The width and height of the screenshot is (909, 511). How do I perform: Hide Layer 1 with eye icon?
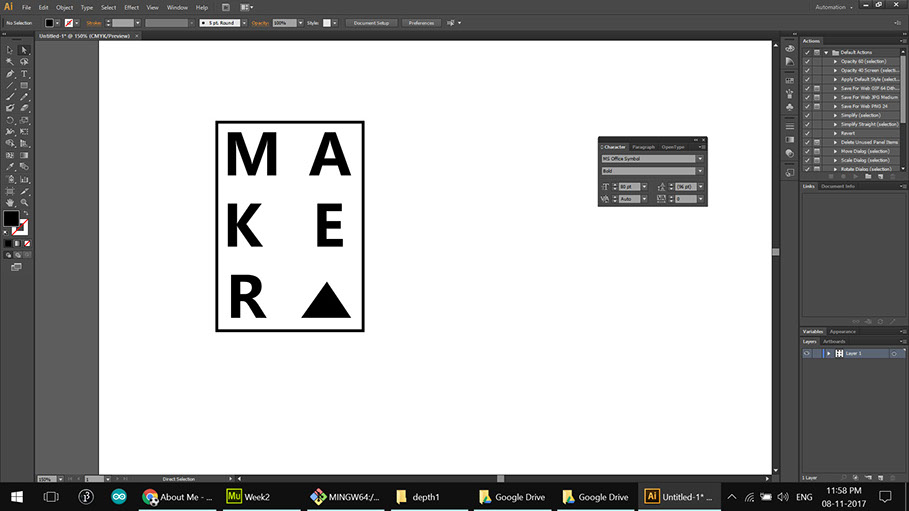coord(807,353)
